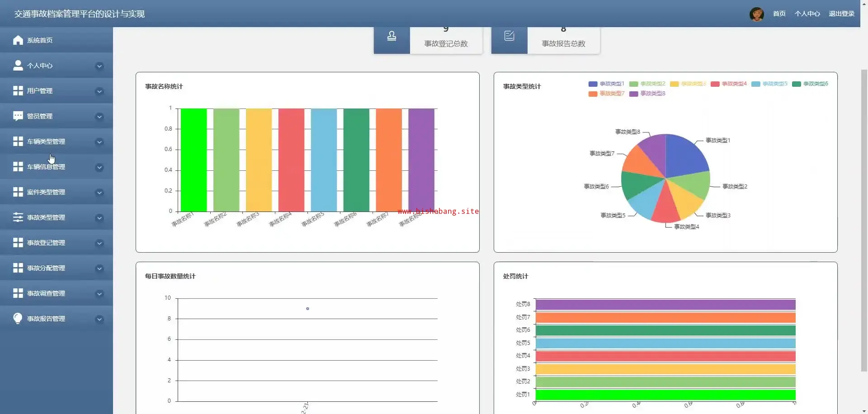Image resolution: width=868 pixels, height=414 pixels.
Task: Open the 事故登记管理 sidebar menu
Action: (46, 243)
